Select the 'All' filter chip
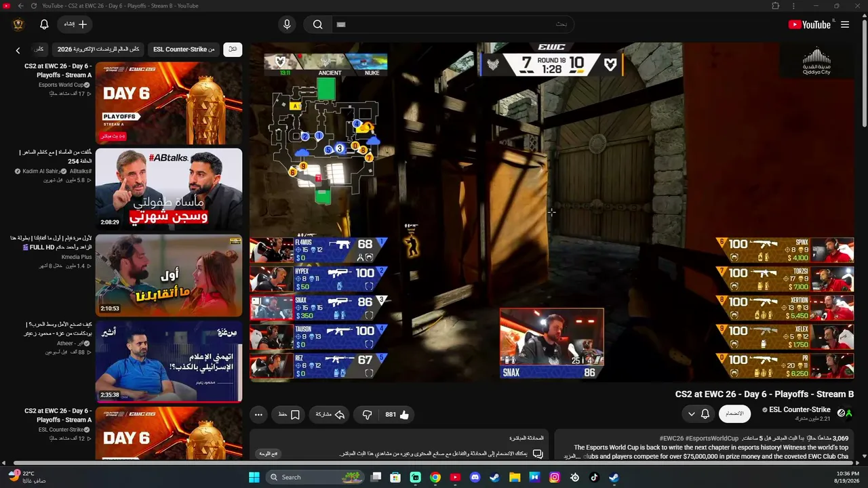 [233, 49]
